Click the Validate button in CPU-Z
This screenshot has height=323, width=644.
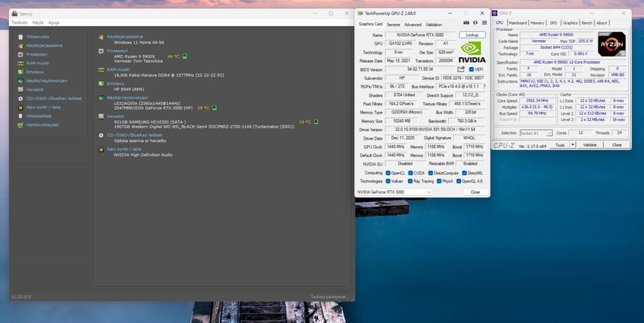point(590,145)
